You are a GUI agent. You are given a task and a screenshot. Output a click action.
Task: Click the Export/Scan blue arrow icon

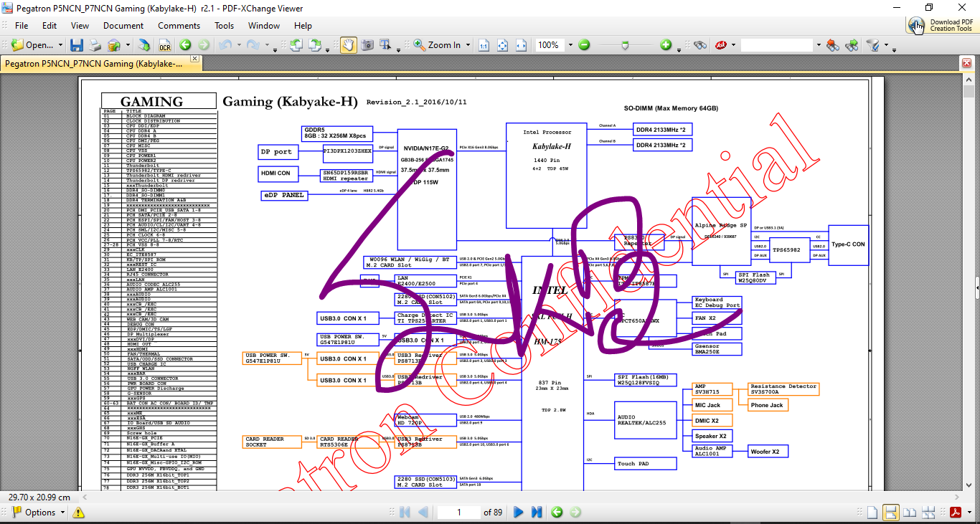[x=144, y=44]
